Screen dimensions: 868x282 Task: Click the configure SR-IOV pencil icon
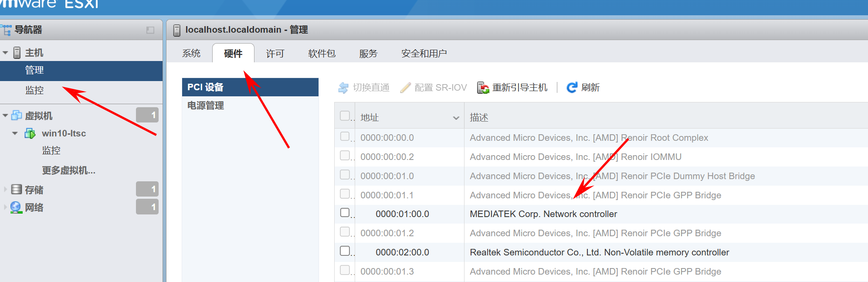coord(405,88)
